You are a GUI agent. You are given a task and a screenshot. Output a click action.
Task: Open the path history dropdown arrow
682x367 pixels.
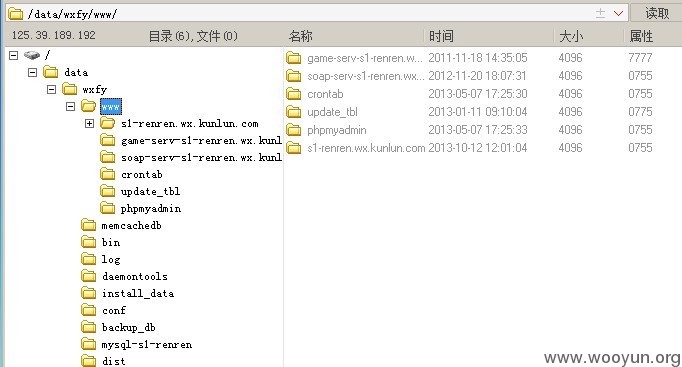coord(618,13)
